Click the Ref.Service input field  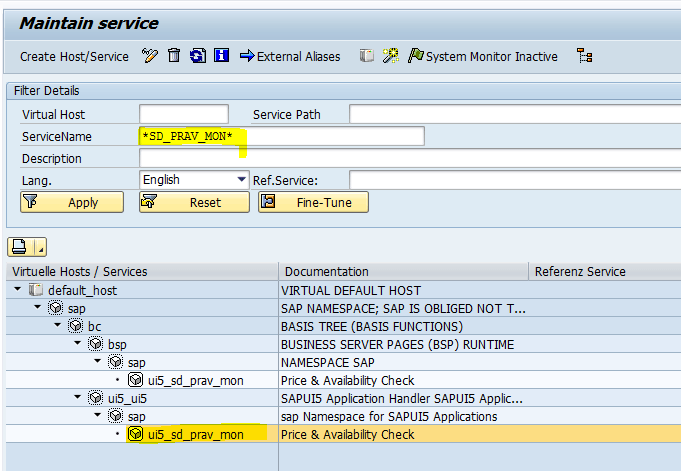(x=515, y=180)
